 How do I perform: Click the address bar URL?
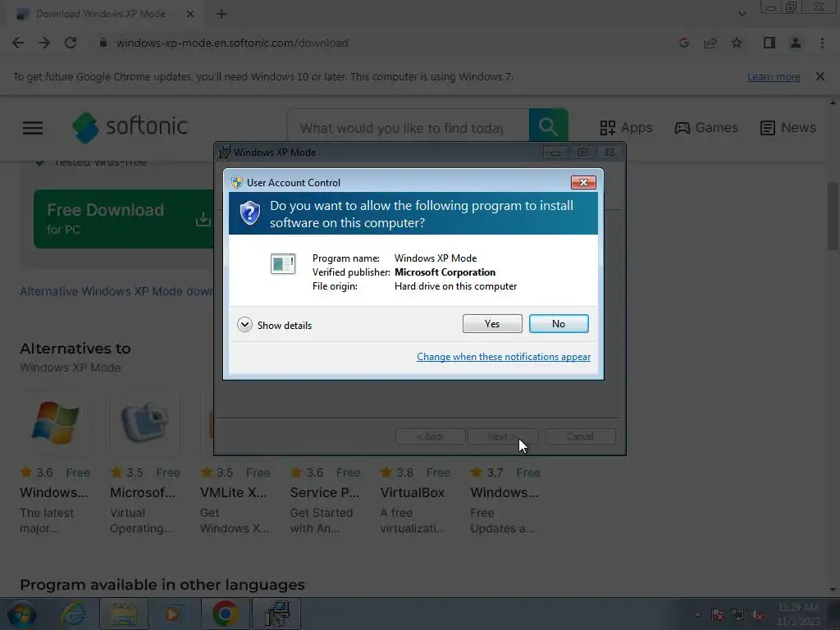(x=232, y=43)
